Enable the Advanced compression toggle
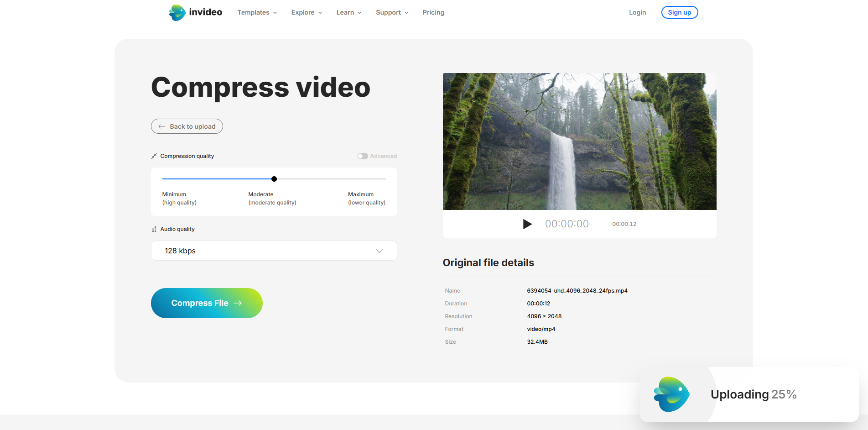Viewport: 868px width, 430px height. 362,156
